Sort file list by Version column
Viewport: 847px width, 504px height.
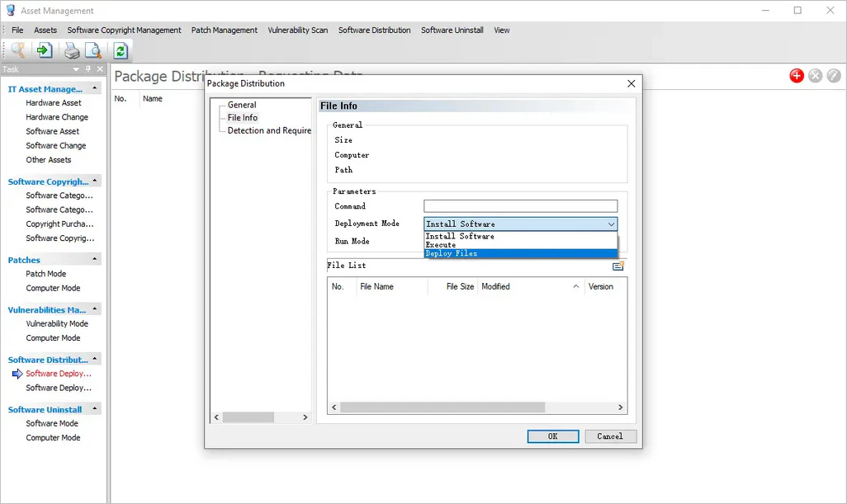[606, 286]
